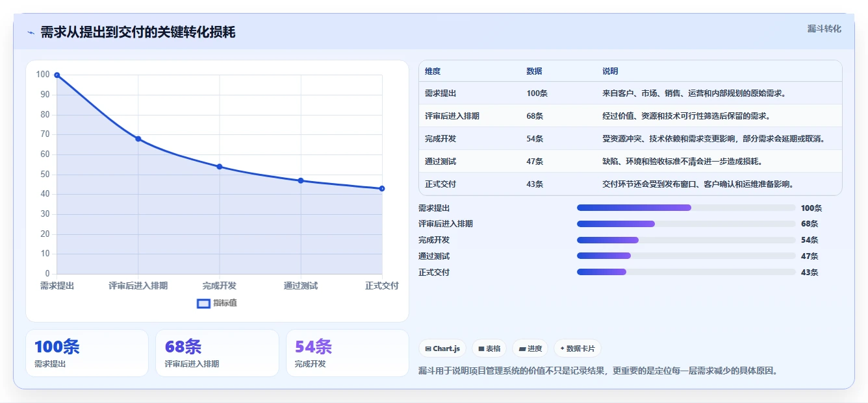Click the chart data point at 完成开发
Screen dimensions: 868x403
[220, 167]
